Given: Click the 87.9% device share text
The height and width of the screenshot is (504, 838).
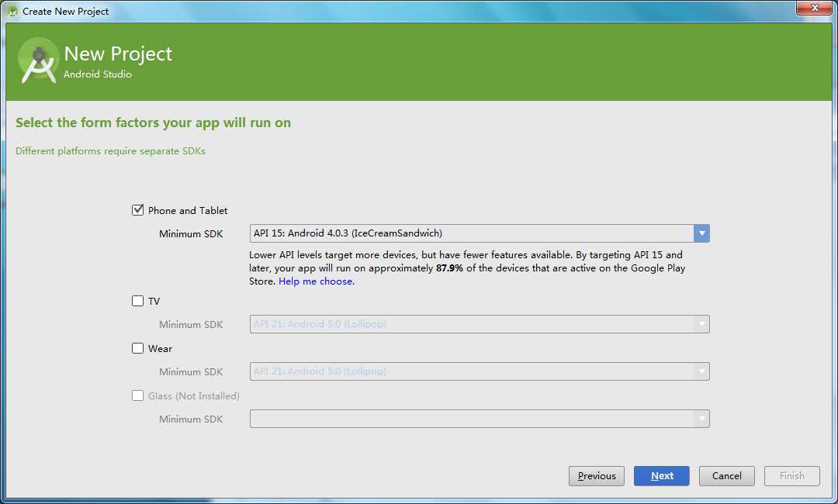Looking at the screenshot, I should 449,268.
